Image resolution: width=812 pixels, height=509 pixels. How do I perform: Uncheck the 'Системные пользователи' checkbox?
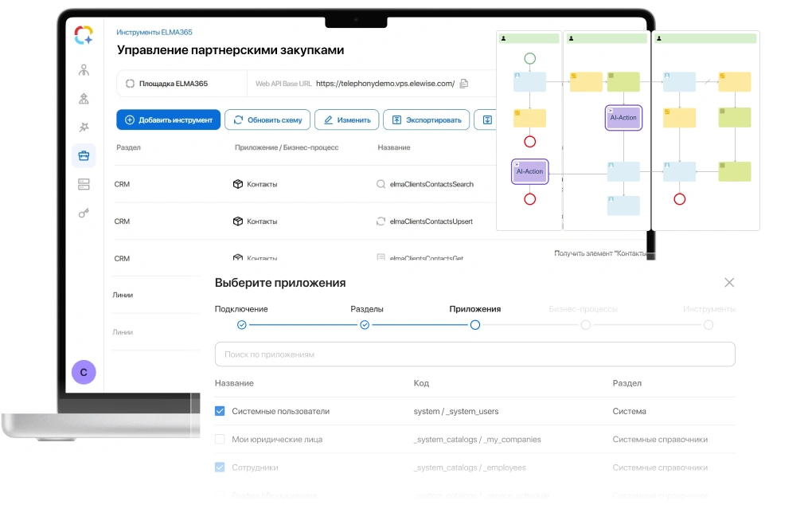221,412
